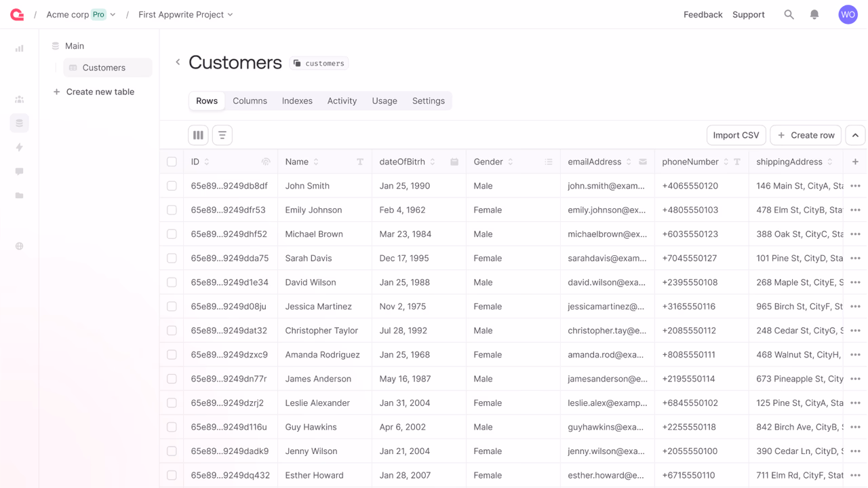
Task: Click the Create row button
Action: click(x=806, y=135)
